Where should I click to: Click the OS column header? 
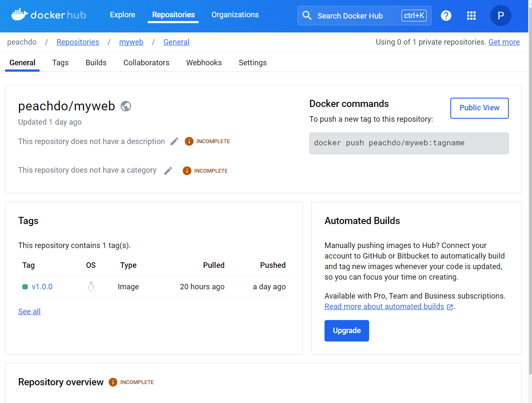[91, 265]
